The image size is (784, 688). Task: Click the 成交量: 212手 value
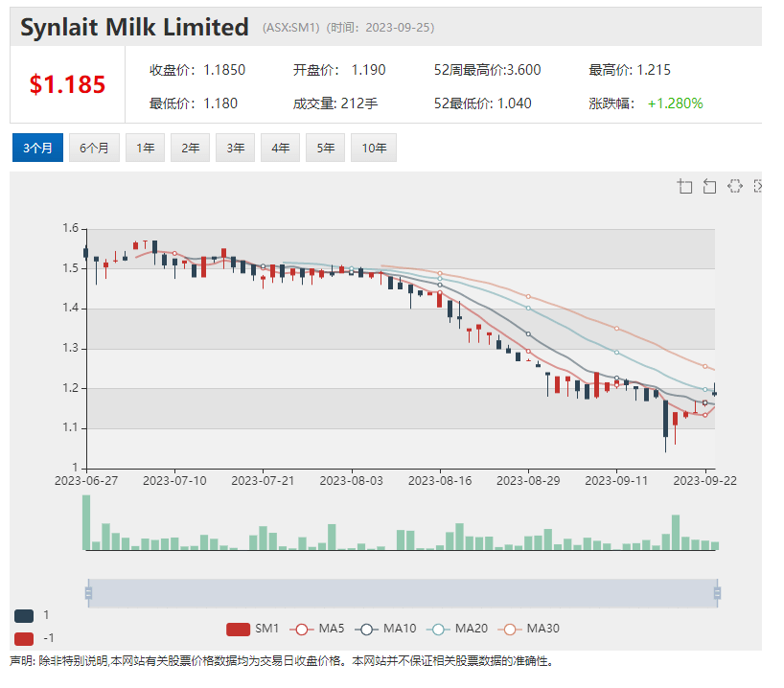[335, 103]
